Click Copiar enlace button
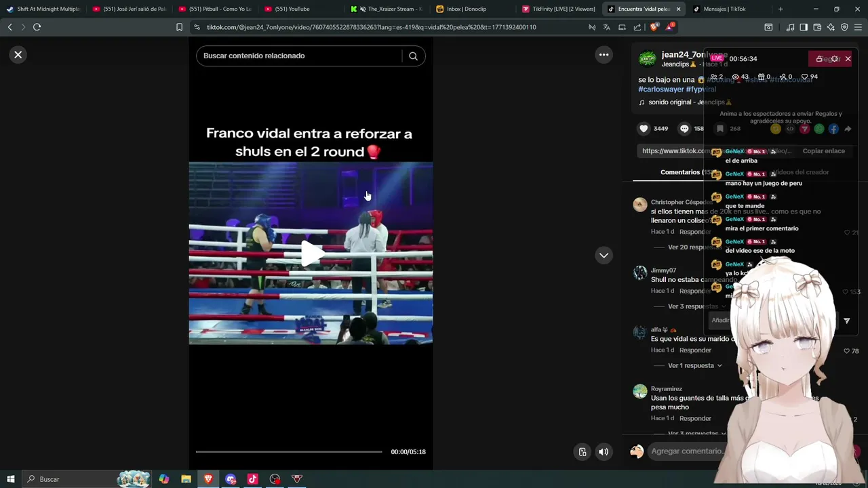The height and width of the screenshot is (488, 868). point(823,151)
